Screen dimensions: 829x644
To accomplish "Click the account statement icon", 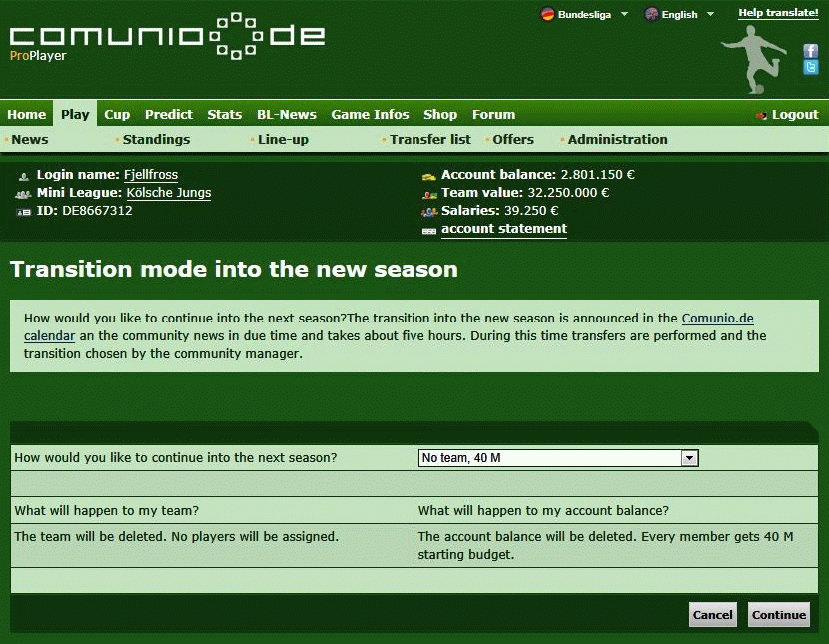I will 429,230.
